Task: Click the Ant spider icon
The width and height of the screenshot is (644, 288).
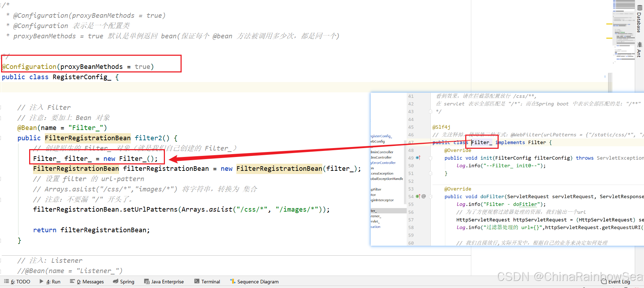Action: click(639, 44)
